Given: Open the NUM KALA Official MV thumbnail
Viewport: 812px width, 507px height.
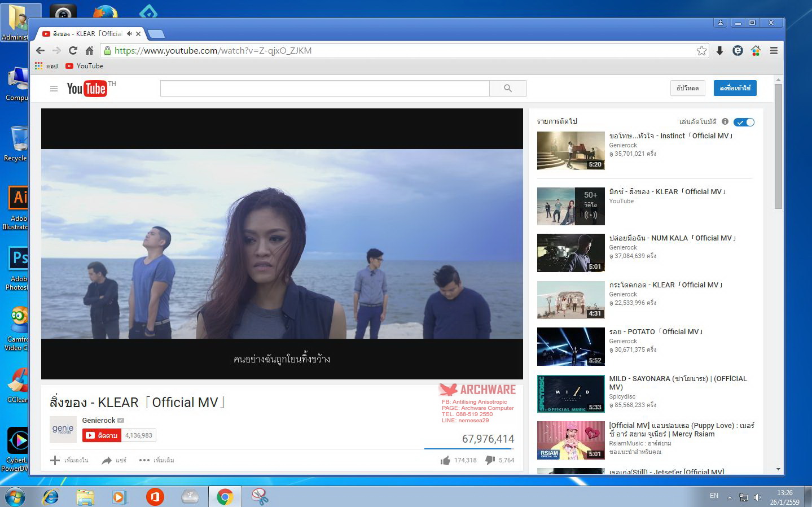Looking at the screenshot, I should (570, 253).
